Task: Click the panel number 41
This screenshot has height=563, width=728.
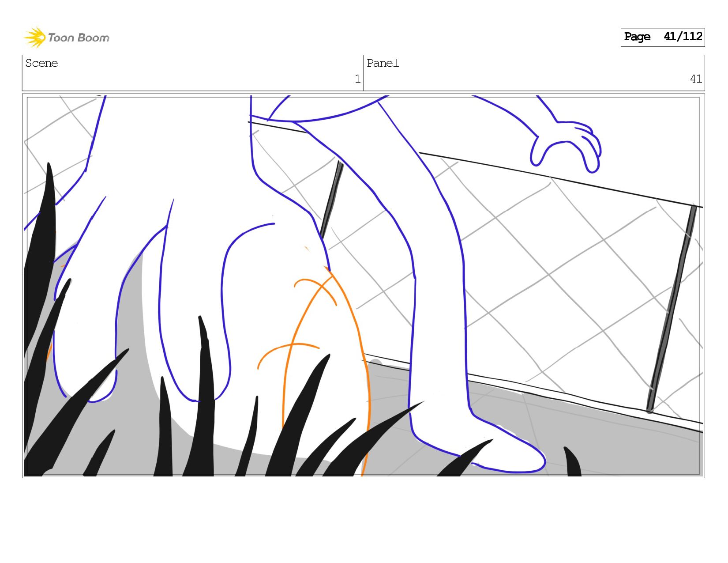Action: click(696, 79)
